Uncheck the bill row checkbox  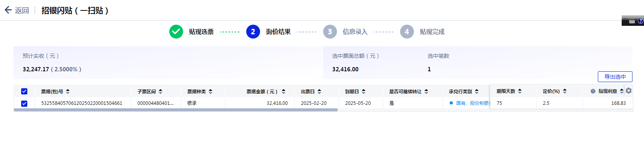pos(24,103)
